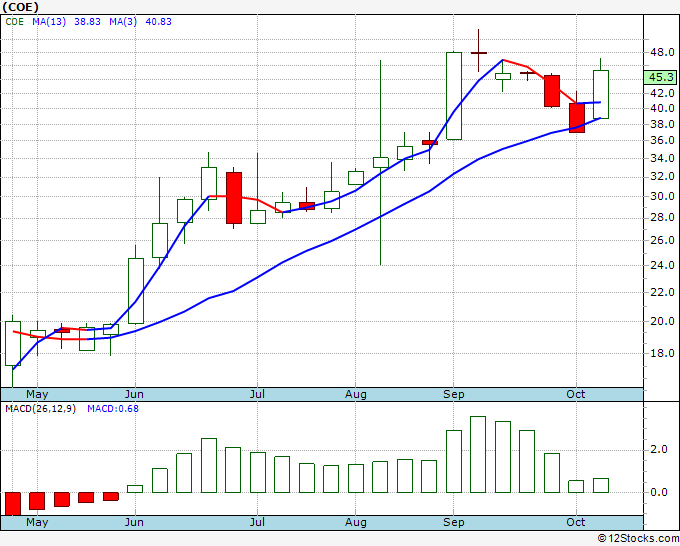Screen dimensions: 680x546
Task: Click the 22.0 price axis label
Action: 662,292
